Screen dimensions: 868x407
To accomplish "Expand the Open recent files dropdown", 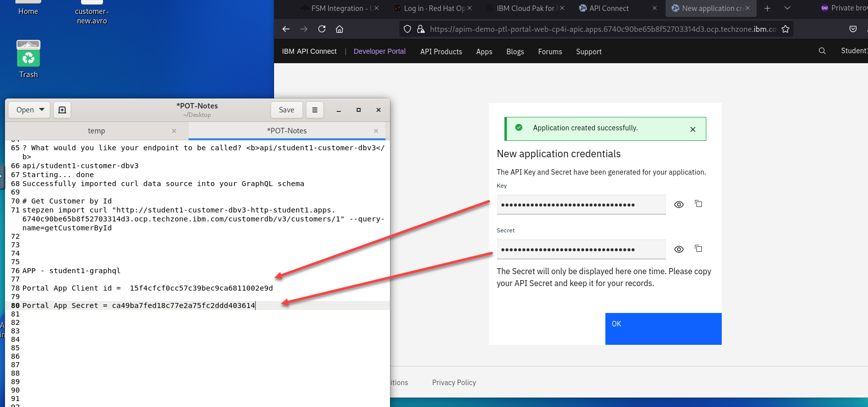I will [x=42, y=110].
